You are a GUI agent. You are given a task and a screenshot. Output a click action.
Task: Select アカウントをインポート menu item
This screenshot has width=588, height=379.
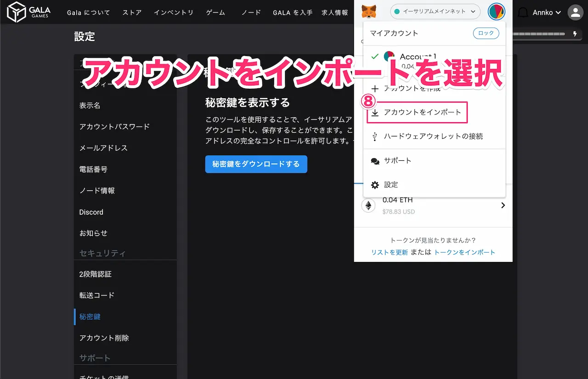tap(422, 113)
